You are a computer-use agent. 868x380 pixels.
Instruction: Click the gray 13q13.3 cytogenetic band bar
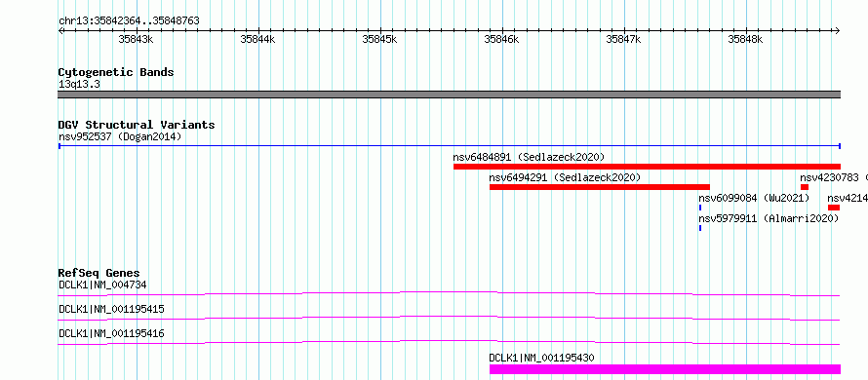click(x=449, y=95)
